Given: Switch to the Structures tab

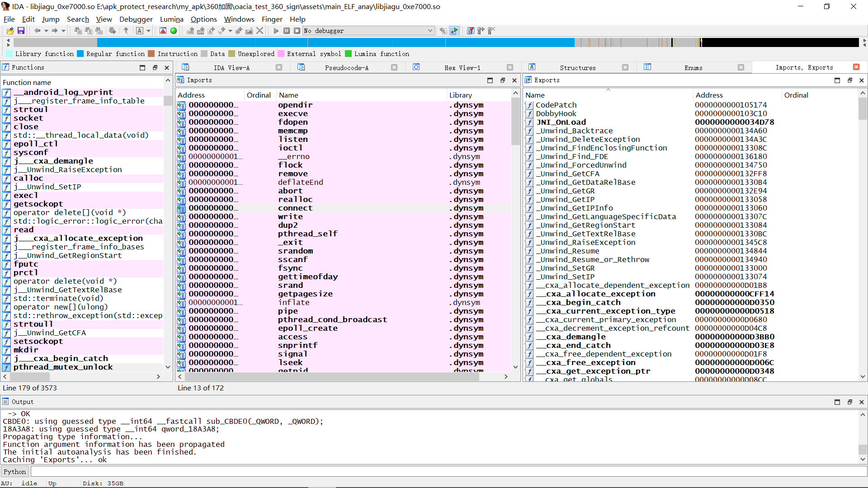Looking at the screenshot, I should pyautogui.click(x=577, y=68).
